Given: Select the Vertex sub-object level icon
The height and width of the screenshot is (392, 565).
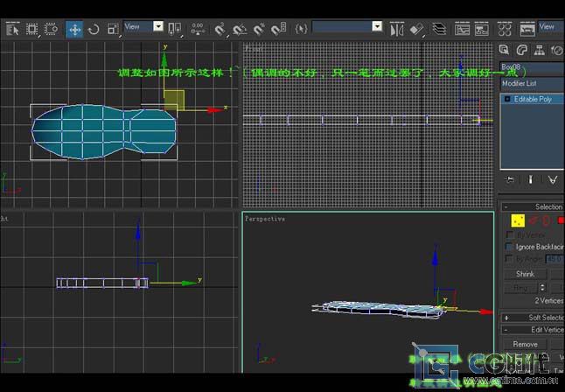Looking at the screenshot, I should pyautogui.click(x=518, y=220).
